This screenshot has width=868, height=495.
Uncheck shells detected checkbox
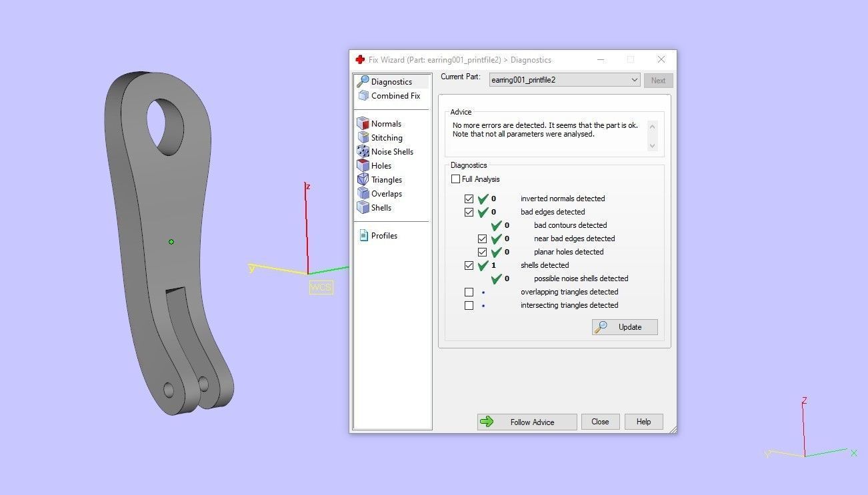pos(469,265)
